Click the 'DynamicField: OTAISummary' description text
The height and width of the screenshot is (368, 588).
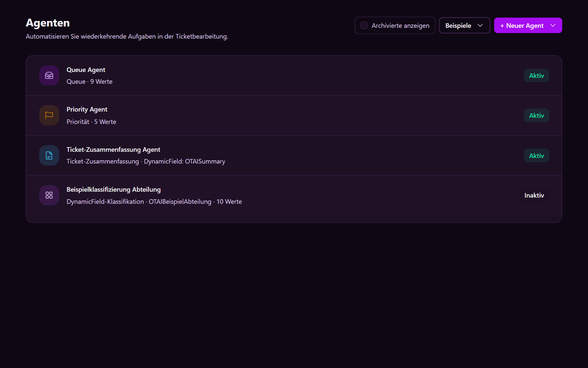tap(185, 161)
